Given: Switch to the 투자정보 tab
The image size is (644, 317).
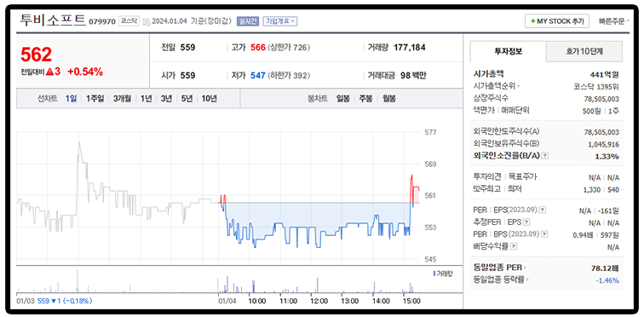Looking at the screenshot, I should coord(508,51).
